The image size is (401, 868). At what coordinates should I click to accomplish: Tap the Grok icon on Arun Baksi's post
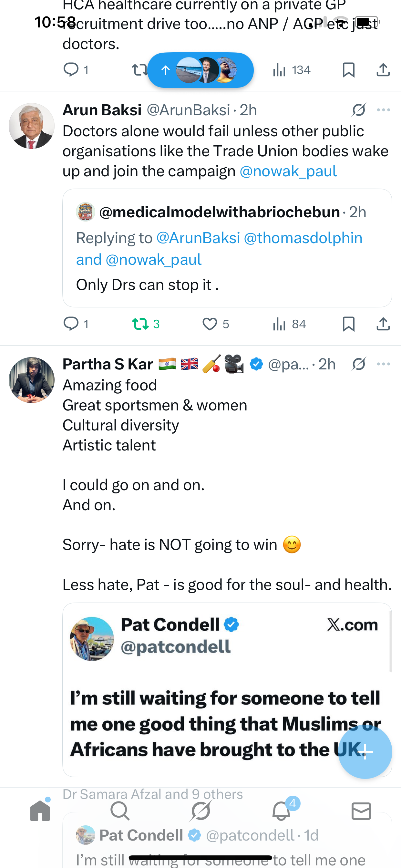358,110
